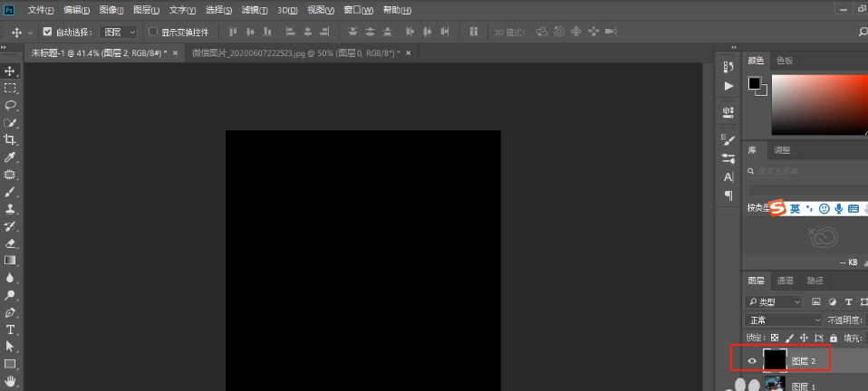The width and height of the screenshot is (868, 391).
Task: Select the Eyedropper tool
Action: point(10,157)
